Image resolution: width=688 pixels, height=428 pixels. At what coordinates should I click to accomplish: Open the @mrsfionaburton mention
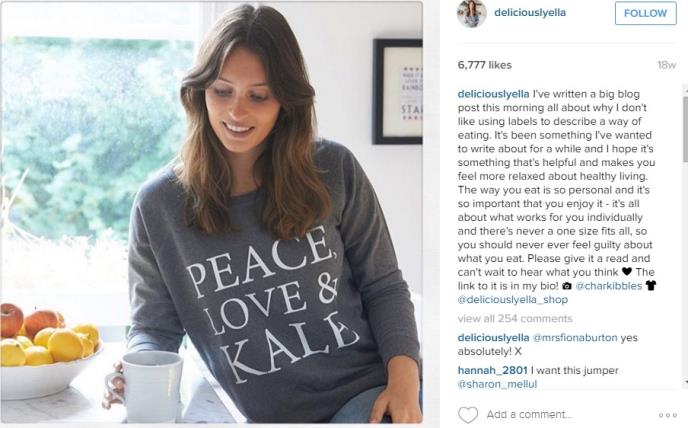click(575, 338)
